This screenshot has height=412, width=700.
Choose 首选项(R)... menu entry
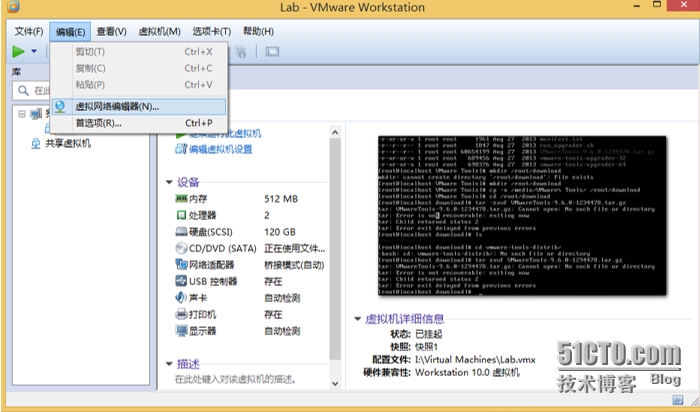138,123
